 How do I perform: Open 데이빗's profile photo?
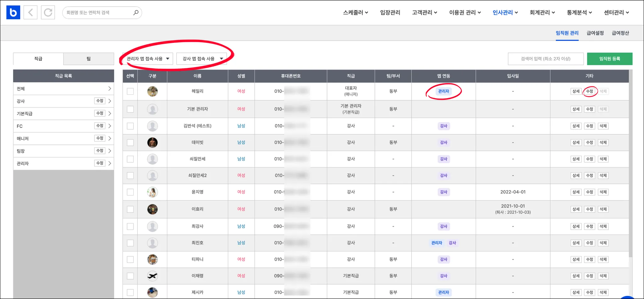(153, 143)
